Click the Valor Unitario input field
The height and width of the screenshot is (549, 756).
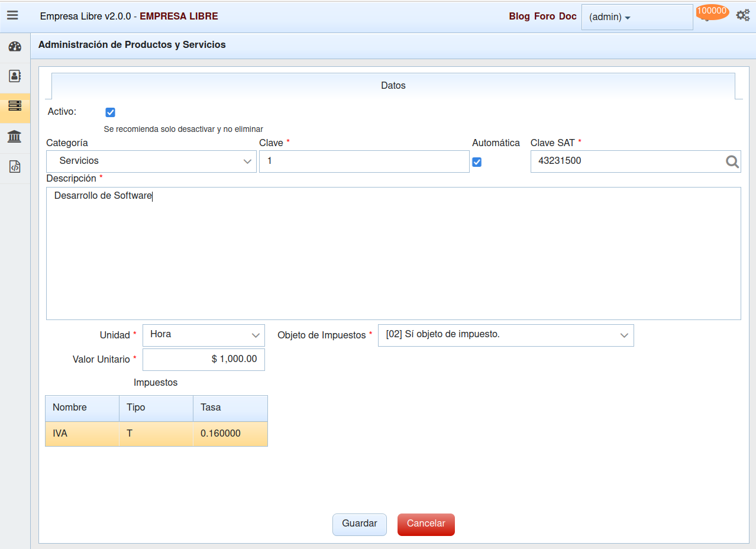204,360
